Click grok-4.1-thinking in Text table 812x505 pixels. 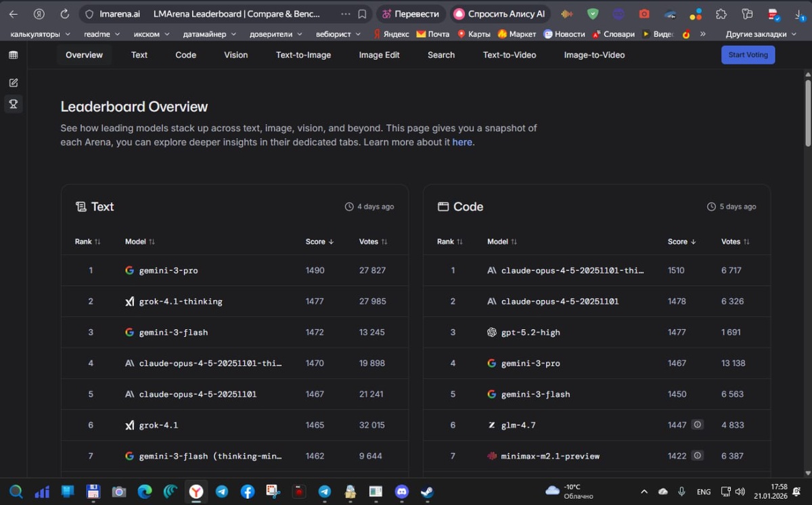(181, 302)
